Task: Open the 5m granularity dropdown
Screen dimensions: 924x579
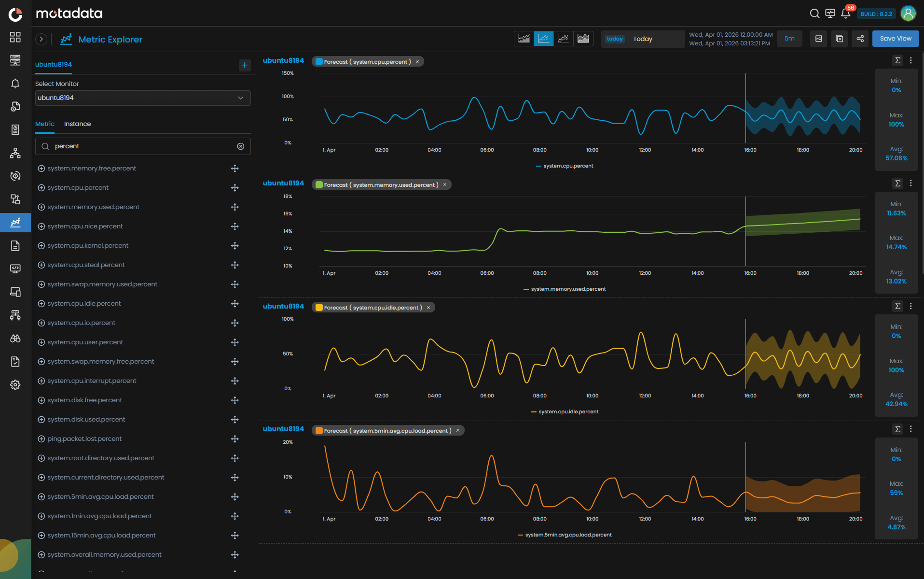Action: point(789,39)
